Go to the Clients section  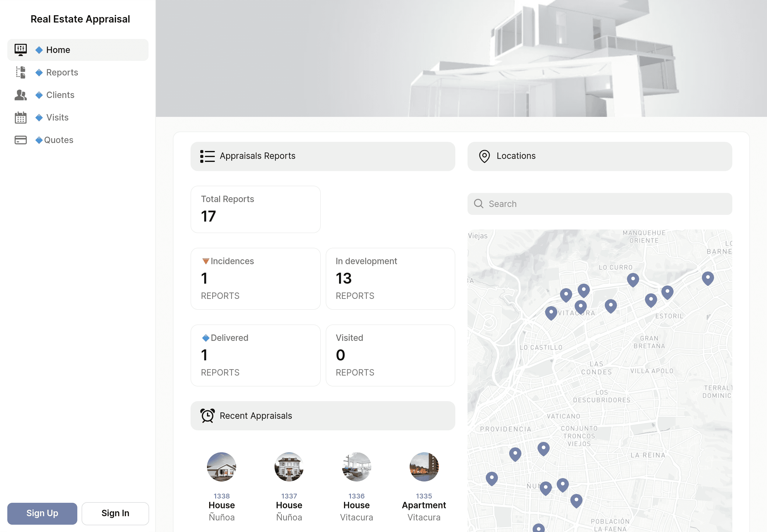pyautogui.click(x=78, y=95)
